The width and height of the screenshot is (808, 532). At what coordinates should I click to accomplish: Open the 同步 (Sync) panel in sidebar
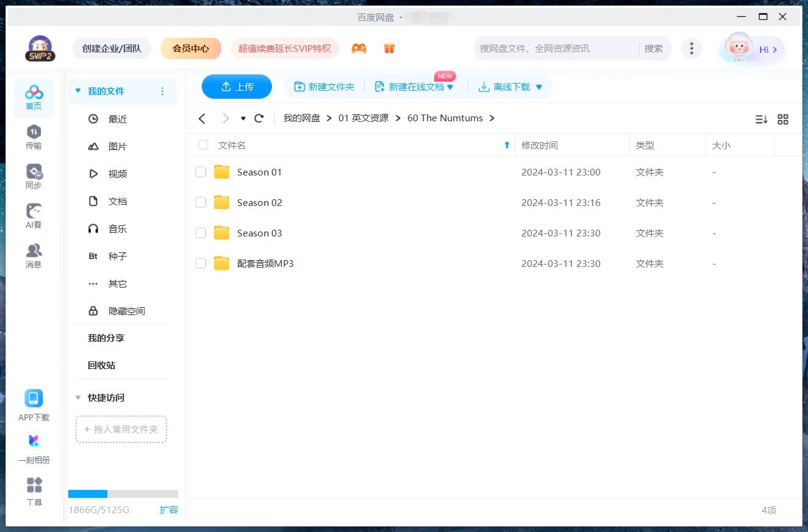(34, 176)
